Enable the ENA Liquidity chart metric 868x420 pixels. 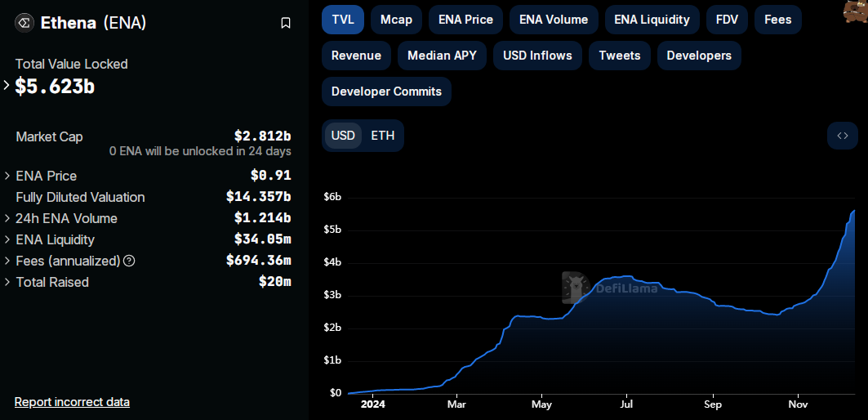click(x=652, y=20)
